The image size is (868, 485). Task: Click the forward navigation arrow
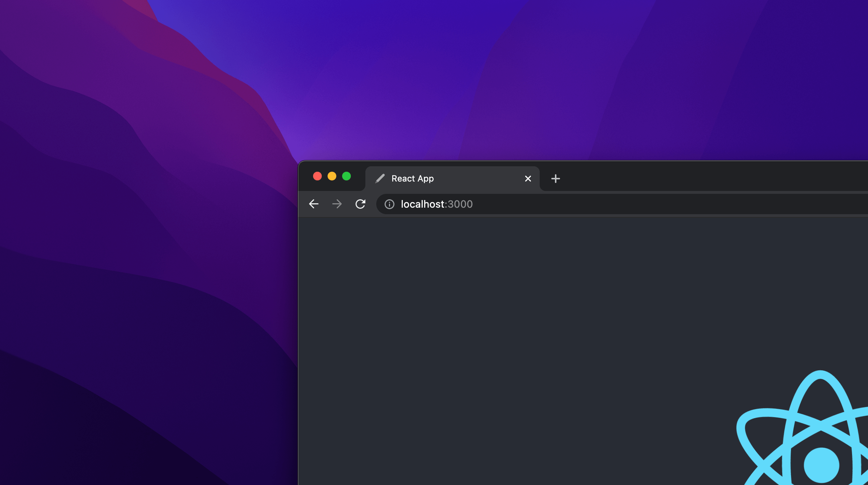click(x=337, y=204)
